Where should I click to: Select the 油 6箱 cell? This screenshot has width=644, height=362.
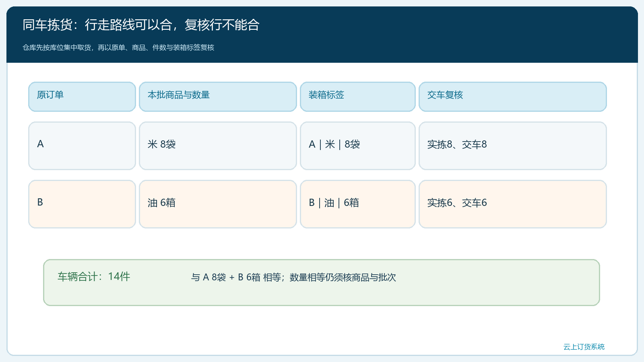[218, 204]
